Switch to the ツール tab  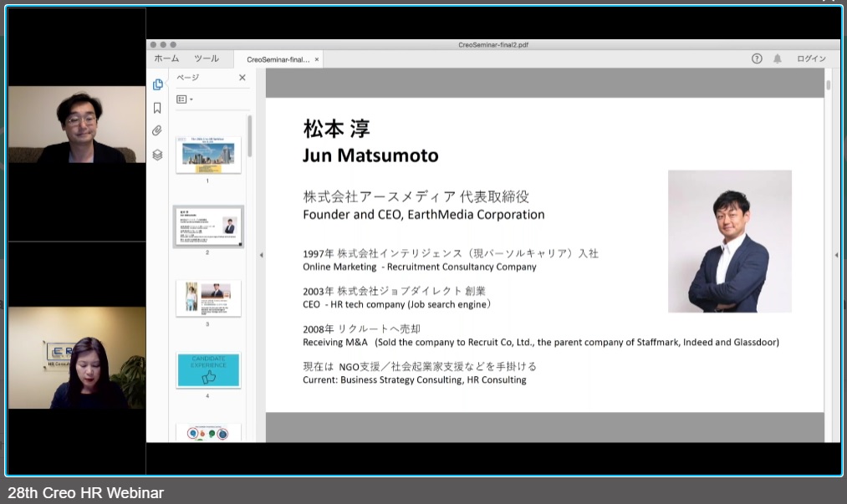pyautogui.click(x=207, y=59)
